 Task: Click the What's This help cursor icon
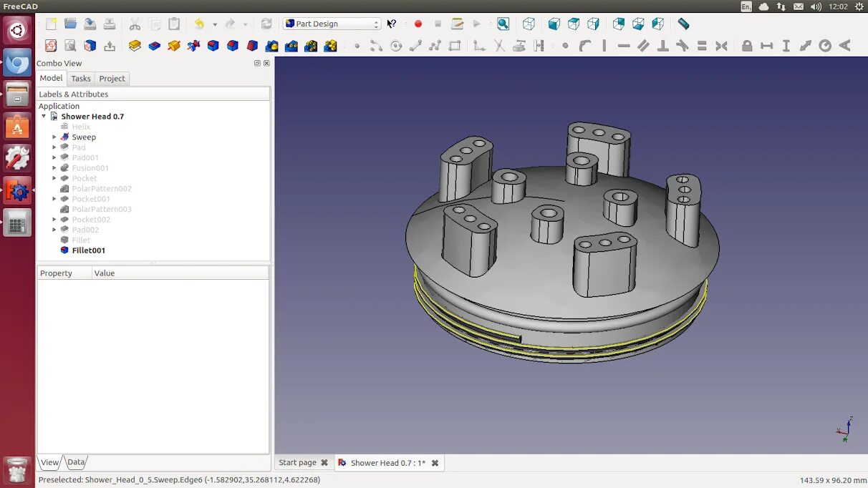tap(391, 24)
